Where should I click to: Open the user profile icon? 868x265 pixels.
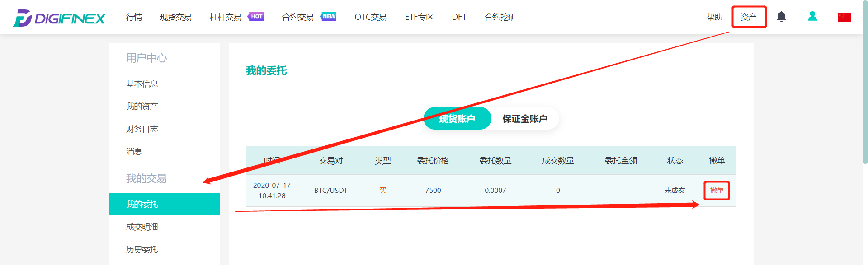[x=812, y=16]
